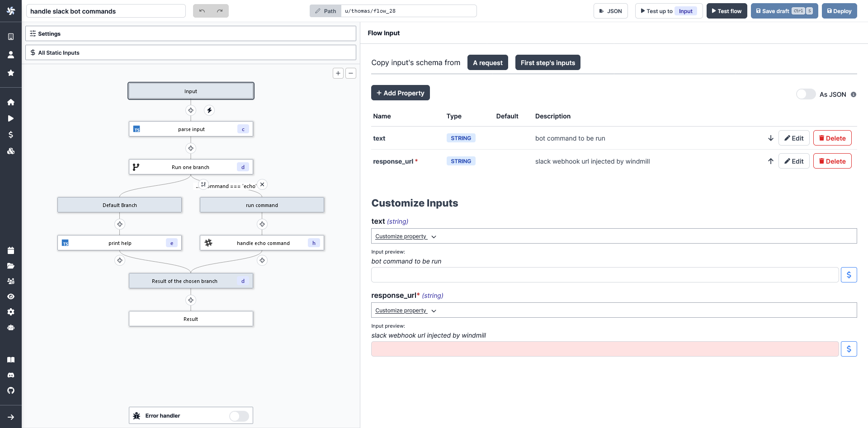
Task: Enable the Error handler toggle
Action: 239,415
